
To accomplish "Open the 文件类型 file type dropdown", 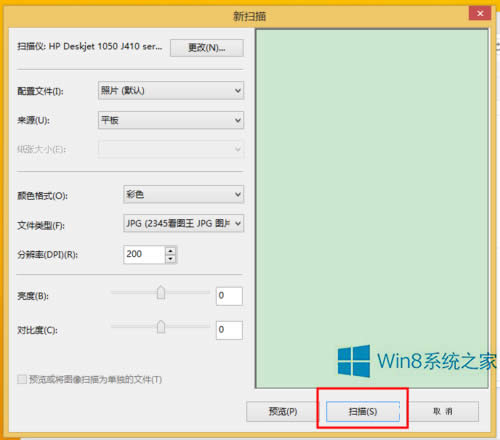I will point(183,223).
